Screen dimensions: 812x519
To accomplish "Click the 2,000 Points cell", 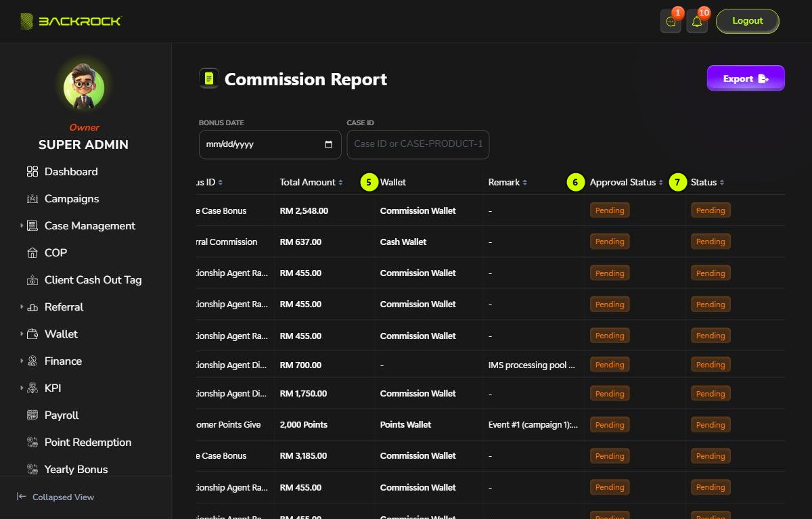I will [303, 425].
